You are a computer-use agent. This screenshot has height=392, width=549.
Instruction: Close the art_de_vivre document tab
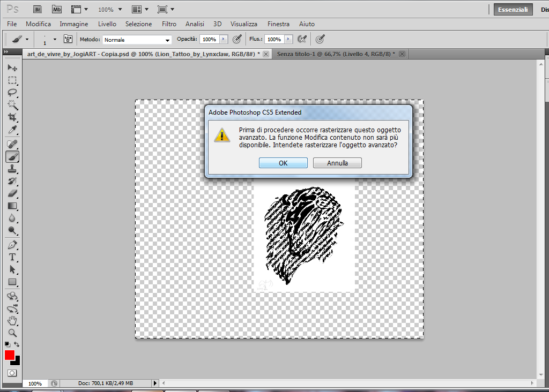tap(266, 54)
